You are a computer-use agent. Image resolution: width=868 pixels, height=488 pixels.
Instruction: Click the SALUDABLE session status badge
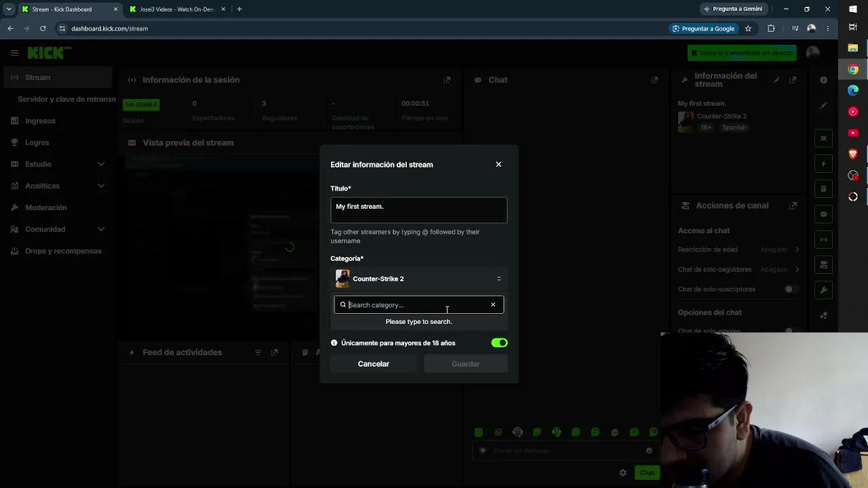[x=141, y=104]
